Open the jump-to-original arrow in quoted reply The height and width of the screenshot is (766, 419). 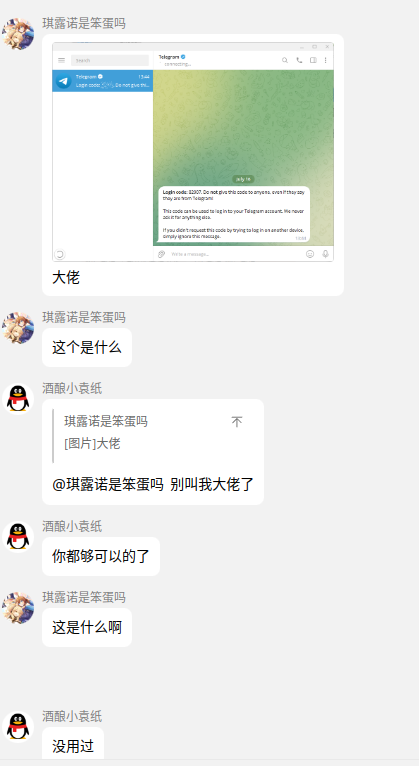click(x=236, y=422)
